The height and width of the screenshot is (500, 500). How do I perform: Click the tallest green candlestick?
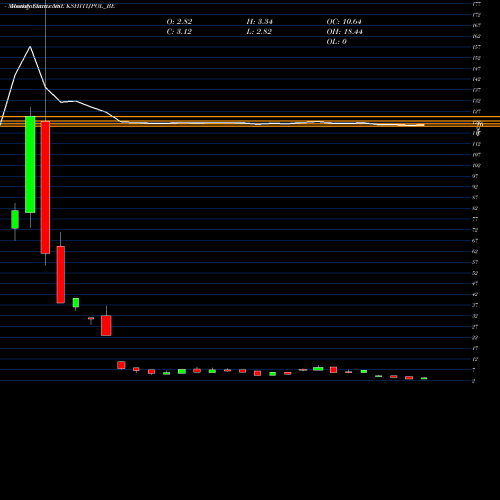pyautogui.click(x=30, y=164)
